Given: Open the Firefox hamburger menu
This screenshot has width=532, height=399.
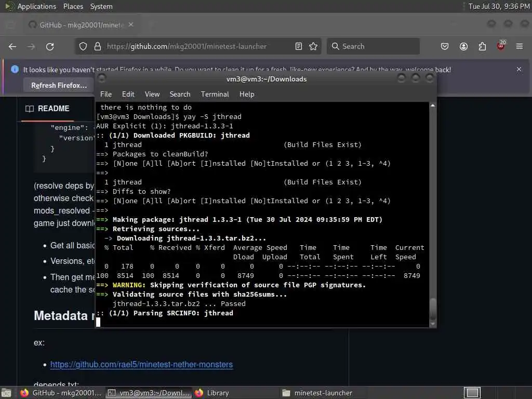Looking at the screenshot, I should point(520,46).
